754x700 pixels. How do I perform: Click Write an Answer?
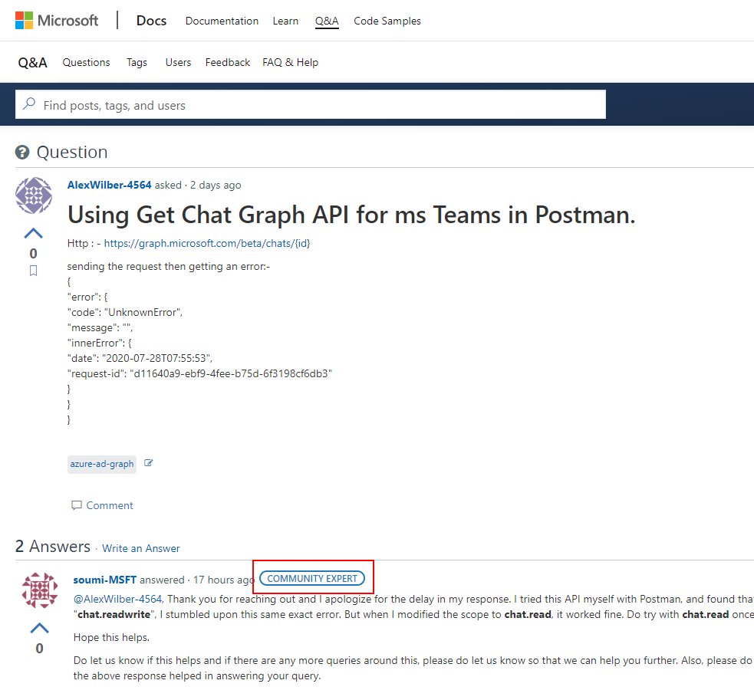click(141, 548)
